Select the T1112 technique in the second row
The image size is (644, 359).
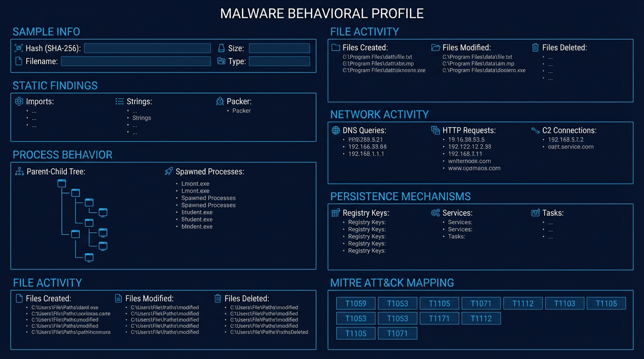[x=481, y=318]
